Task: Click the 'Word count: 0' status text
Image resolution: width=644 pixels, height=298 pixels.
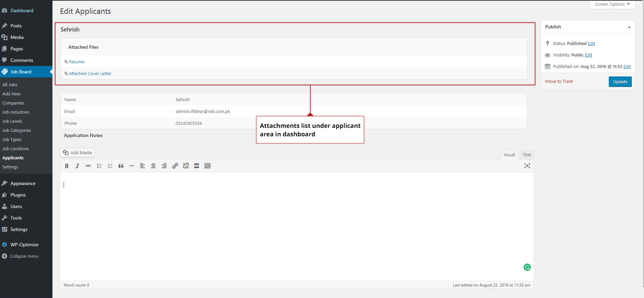Action: click(76, 285)
